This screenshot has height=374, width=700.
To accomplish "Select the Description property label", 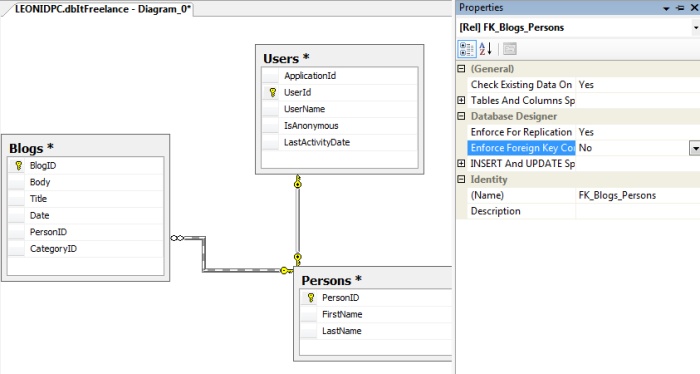I will [x=496, y=211].
